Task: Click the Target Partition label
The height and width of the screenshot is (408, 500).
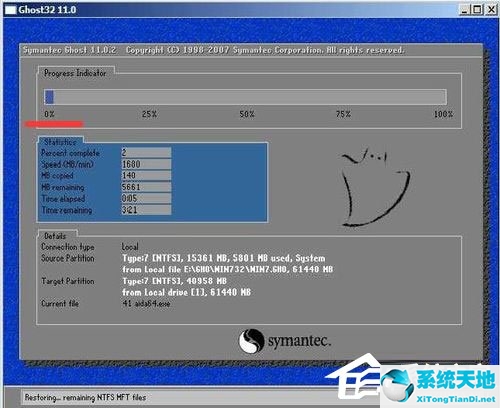Action: pyautogui.click(x=68, y=281)
